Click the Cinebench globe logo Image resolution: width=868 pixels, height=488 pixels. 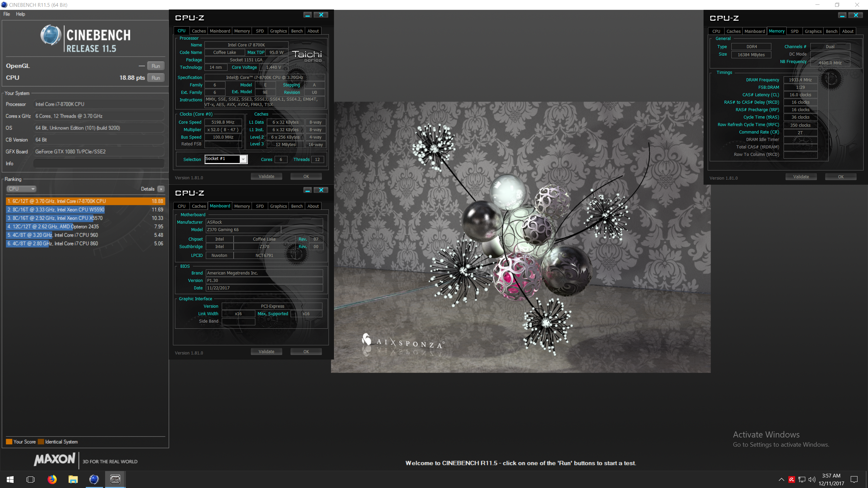coord(51,35)
